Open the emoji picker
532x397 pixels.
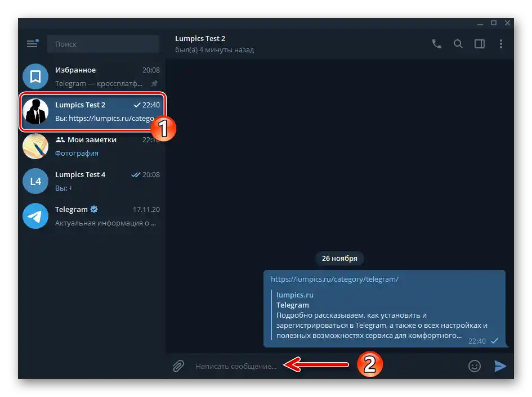[x=475, y=366]
